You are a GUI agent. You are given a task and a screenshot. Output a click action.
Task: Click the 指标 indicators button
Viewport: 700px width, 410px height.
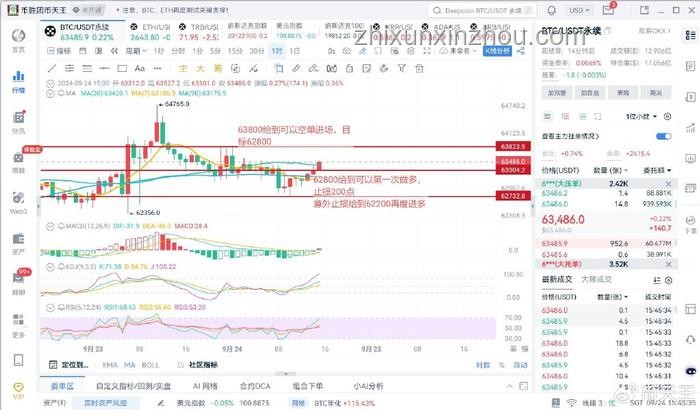[59, 51]
